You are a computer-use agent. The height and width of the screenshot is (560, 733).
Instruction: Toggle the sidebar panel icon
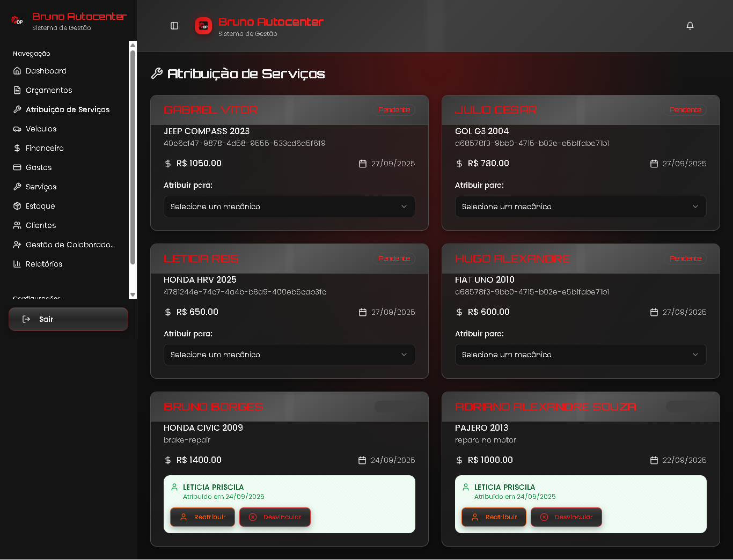174,26
